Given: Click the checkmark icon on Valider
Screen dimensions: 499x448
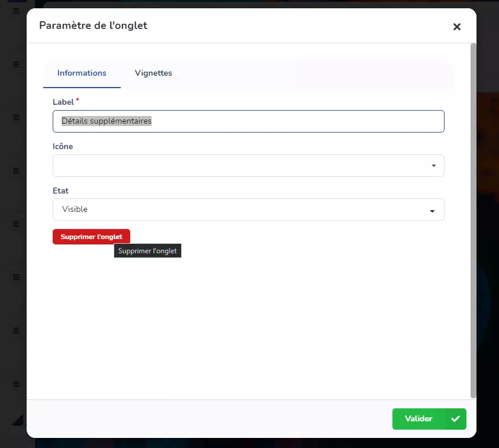Looking at the screenshot, I should click(x=455, y=419).
